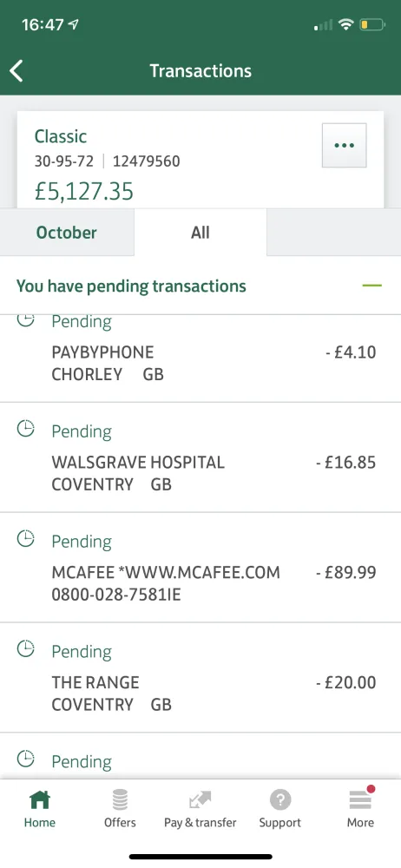Tap clock icon beside Walsgrave Hospital
Screen dimensions: 401x868
26,428
